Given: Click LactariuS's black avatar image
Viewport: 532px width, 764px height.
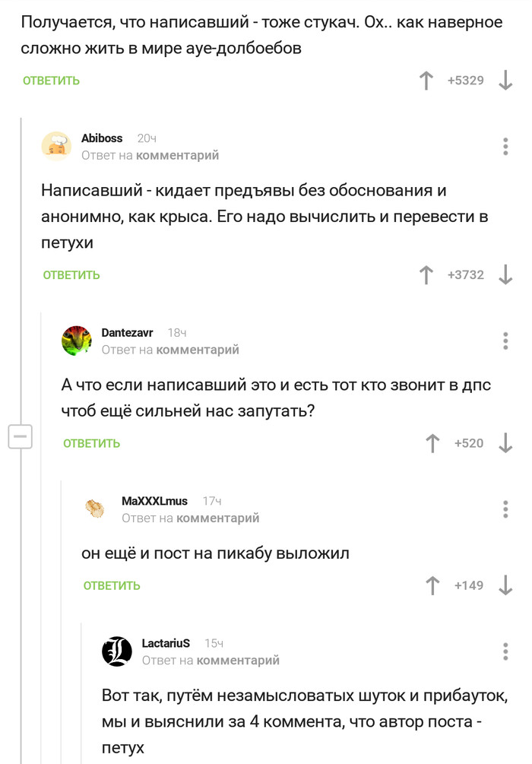Looking at the screenshot, I should tap(117, 651).
